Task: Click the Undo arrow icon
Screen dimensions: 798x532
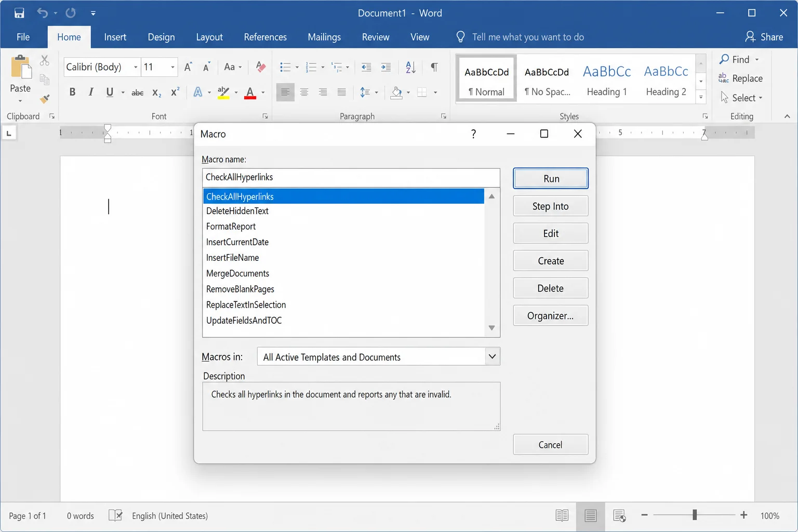Action: click(x=42, y=13)
